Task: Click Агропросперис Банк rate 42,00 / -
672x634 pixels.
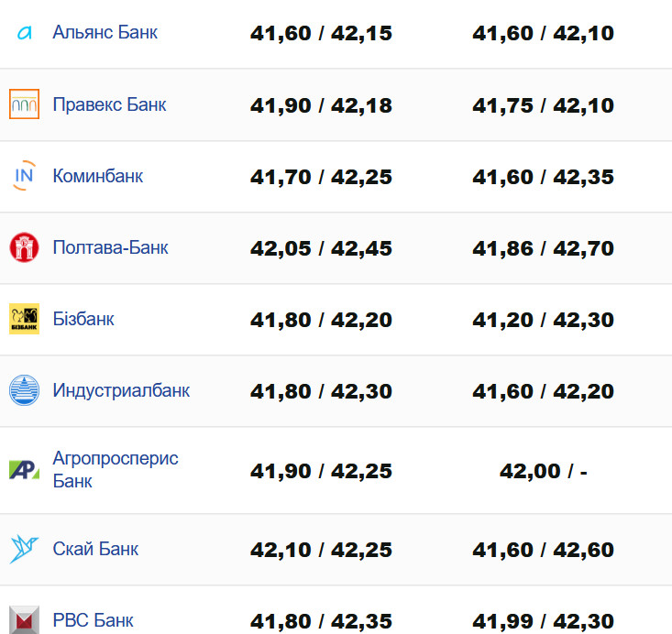Action: (543, 471)
